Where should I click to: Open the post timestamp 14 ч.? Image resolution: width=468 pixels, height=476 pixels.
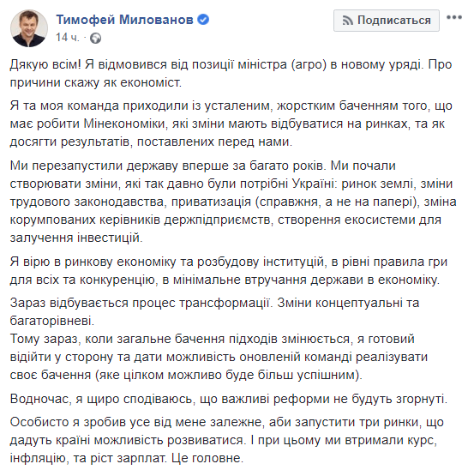[68, 38]
